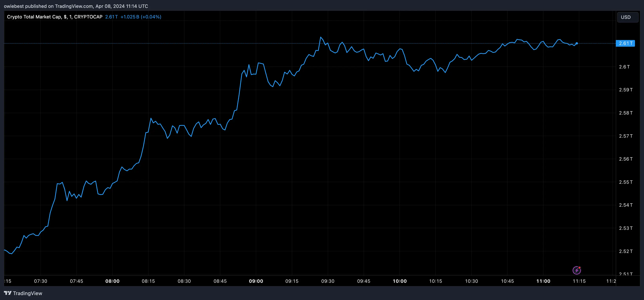Select the 10:00 label on the time axis
Image resolution: width=644 pixels, height=300 pixels.
click(x=400, y=281)
